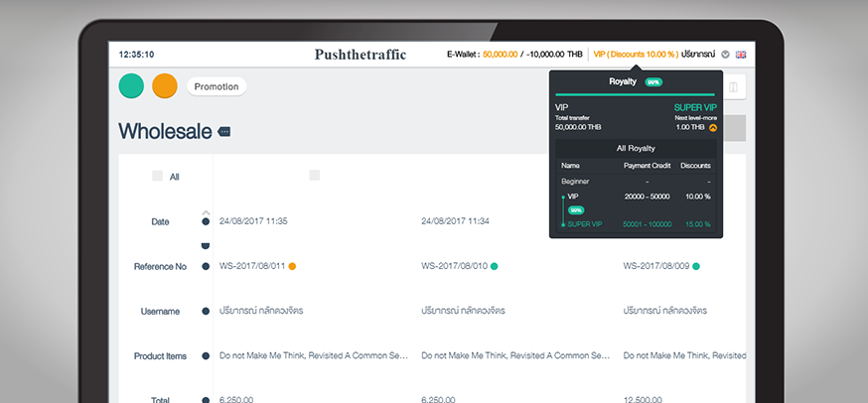Click the E-Wallet balance 50,000.00
The image size is (868, 403).
coord(500,55)
